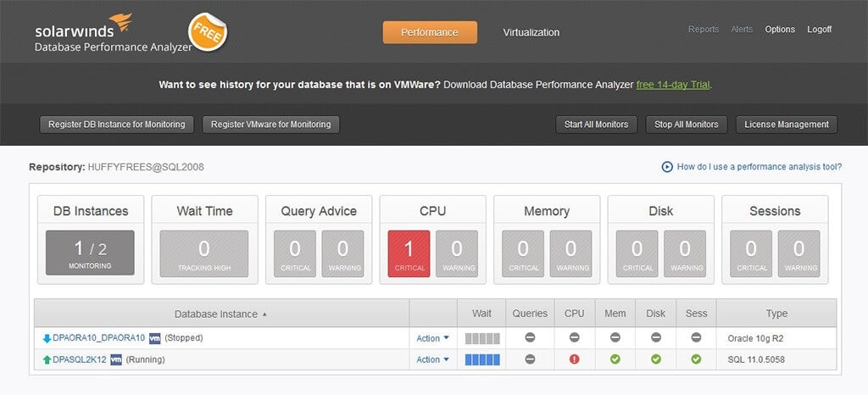
Task: Click green up arrow for DPASQL2K12
Action: click(x=47, y=359)
